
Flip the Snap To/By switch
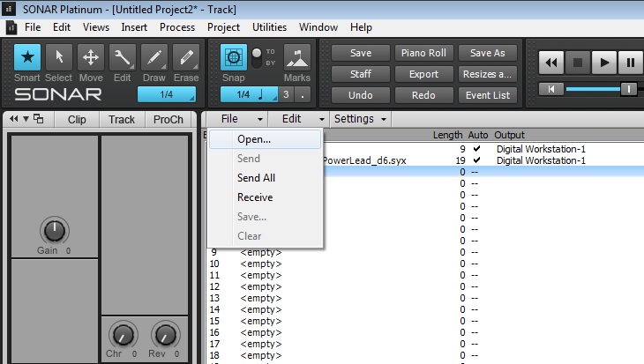click(257, 57)
